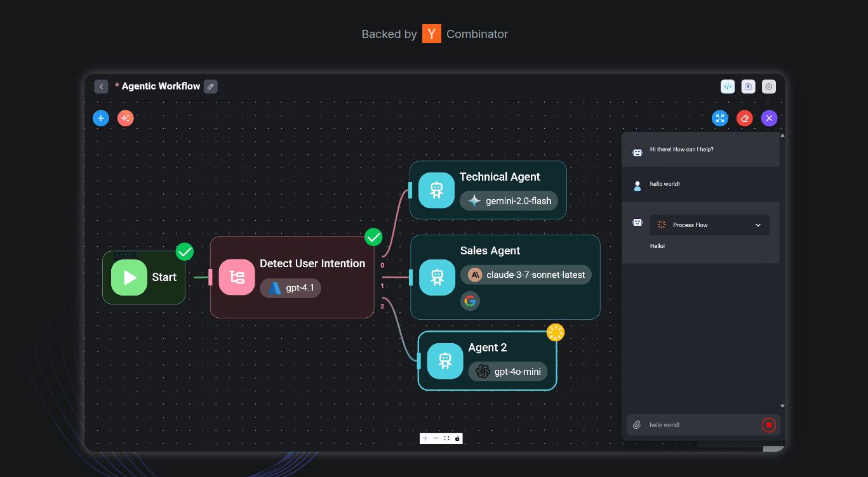The height and width of the screenshot is (477, 868).
Task: Close the chat panel with the purple X
Action: (x=769, y=118)
